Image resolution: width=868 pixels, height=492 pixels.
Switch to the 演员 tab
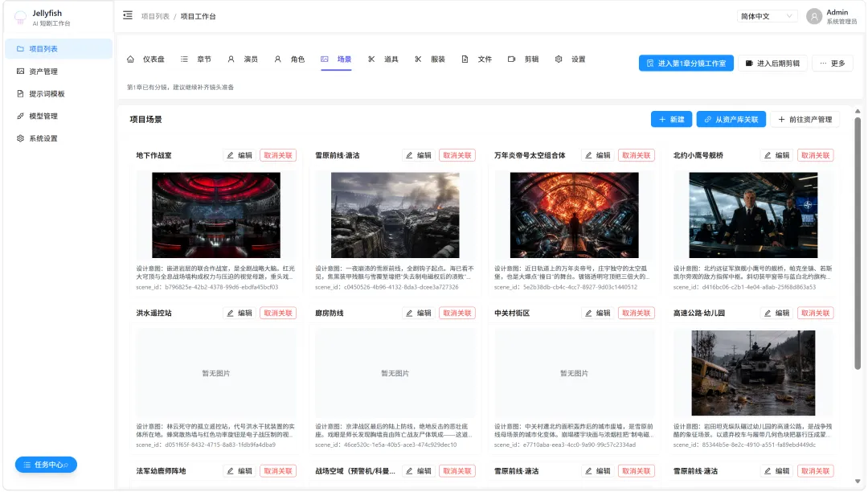pyautogui.click(x=243, y=59)
